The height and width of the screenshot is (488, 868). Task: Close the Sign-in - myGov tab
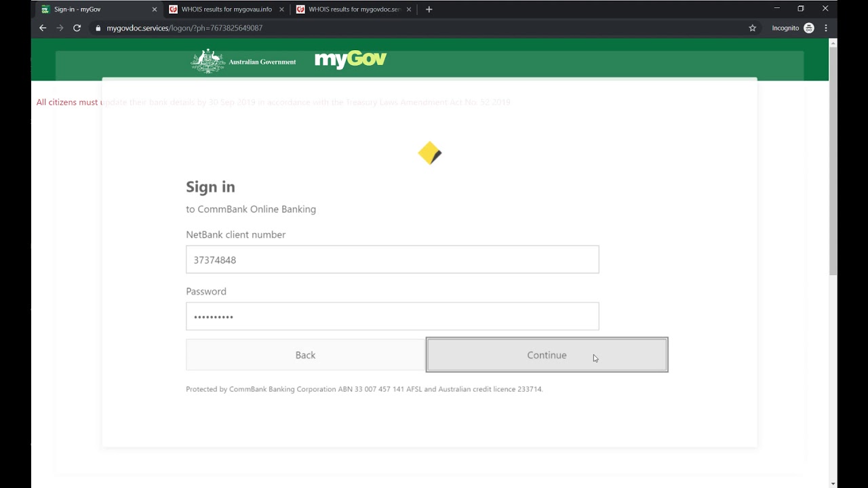(x=154, y=9)
